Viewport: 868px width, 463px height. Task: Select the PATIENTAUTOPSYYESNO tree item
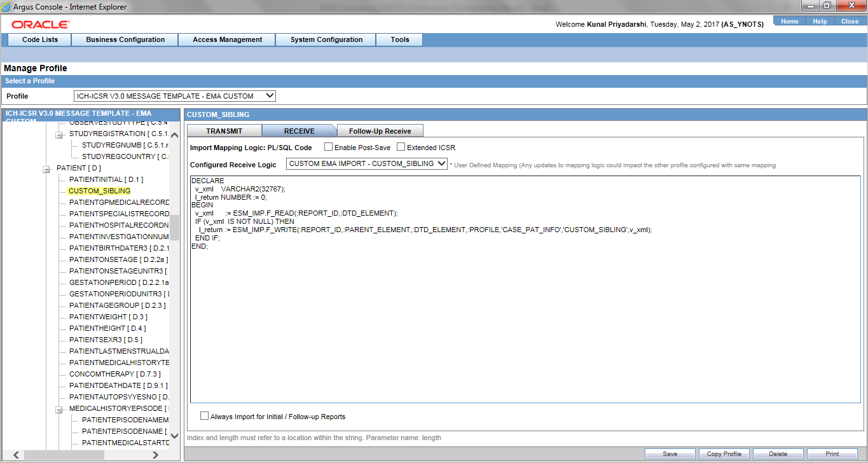click(x=119, y=397)
